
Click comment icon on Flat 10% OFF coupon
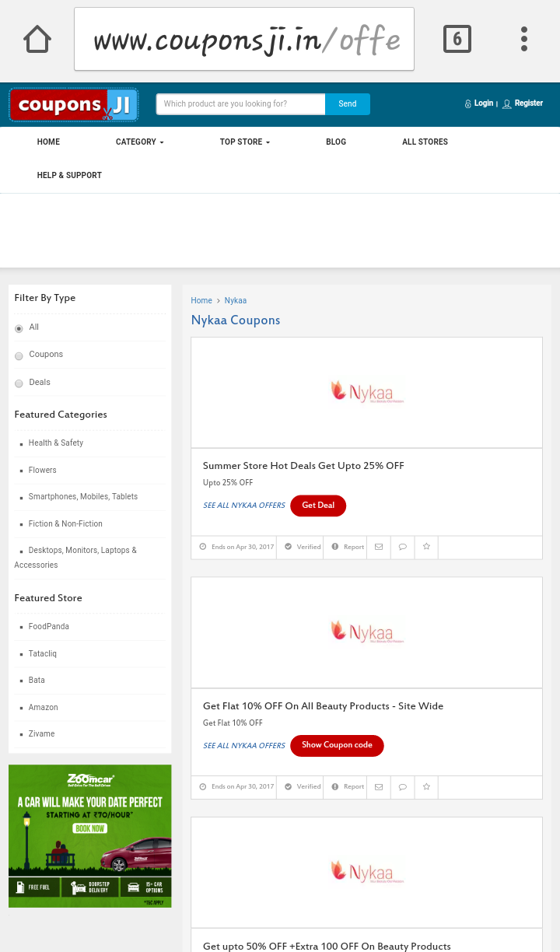click(x=402, y=787)
